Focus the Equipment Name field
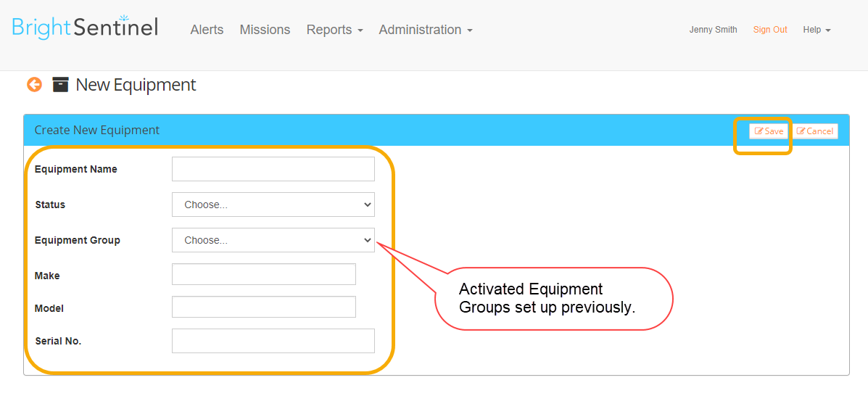This screenshot has height=396, width=868. pos(273,169)
